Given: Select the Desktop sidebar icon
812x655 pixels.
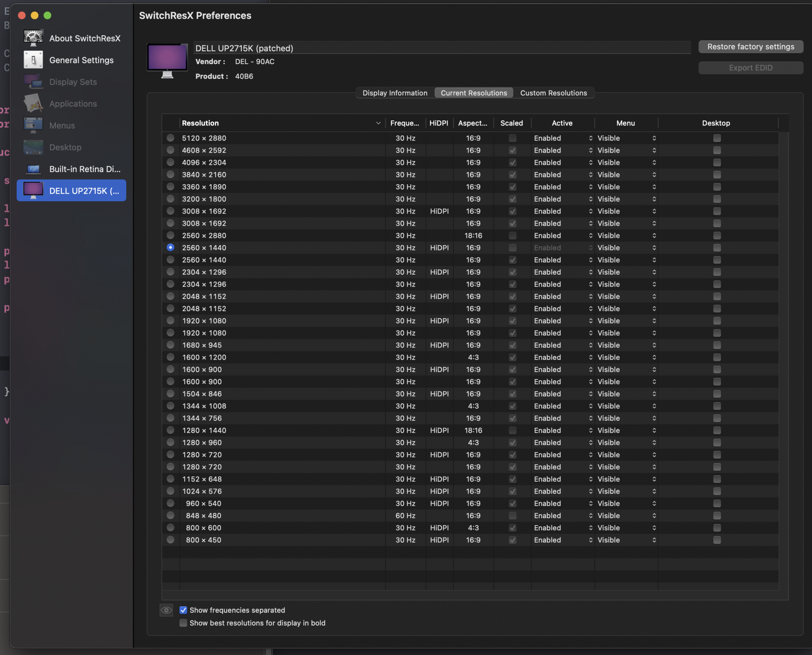Looking at the screenshot, I should (33, 147).
